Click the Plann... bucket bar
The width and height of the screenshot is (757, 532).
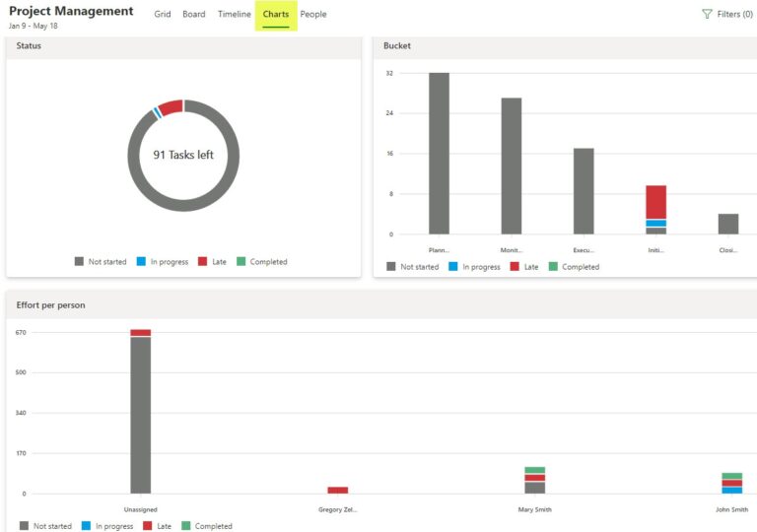[x=439, y=154]
